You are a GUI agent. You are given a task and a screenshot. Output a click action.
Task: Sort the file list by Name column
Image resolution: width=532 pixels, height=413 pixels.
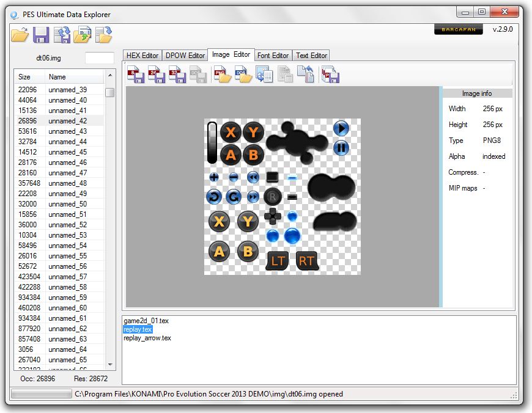(x=74, y=77)
